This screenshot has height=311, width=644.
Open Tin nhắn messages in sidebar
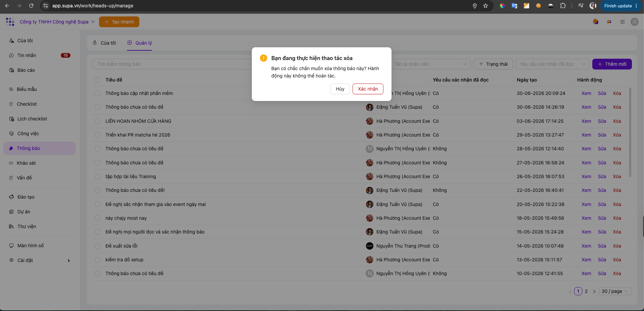pos(40,55)
